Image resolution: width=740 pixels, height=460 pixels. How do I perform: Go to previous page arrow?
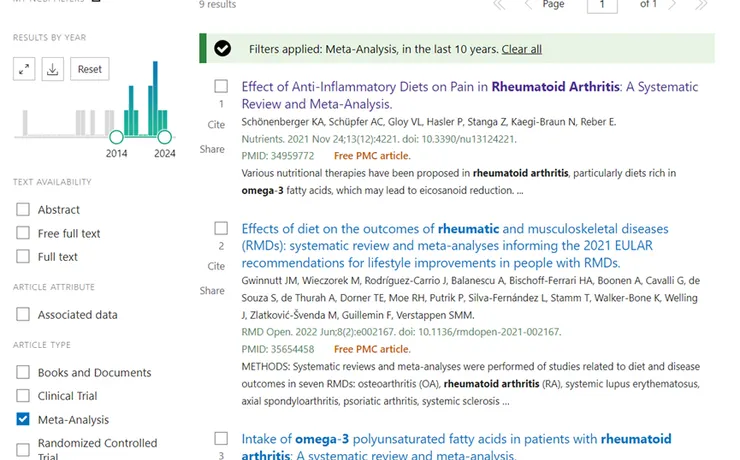tap(528, 5)
